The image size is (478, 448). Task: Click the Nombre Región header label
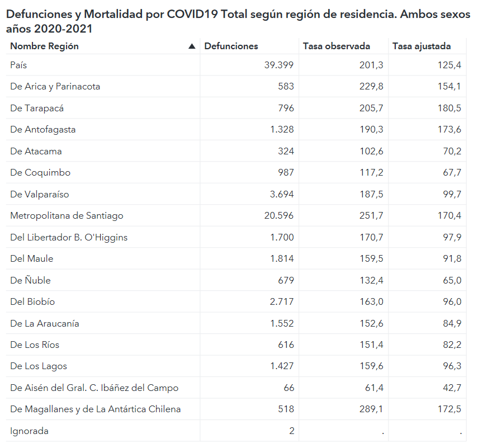pyautogui.click(x=45, y=46)
